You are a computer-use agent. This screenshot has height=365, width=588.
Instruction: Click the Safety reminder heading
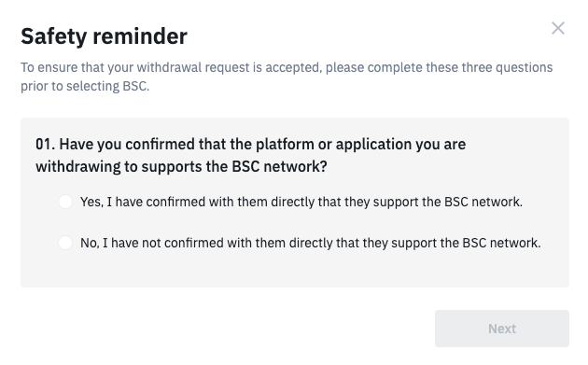click(104, 36)
